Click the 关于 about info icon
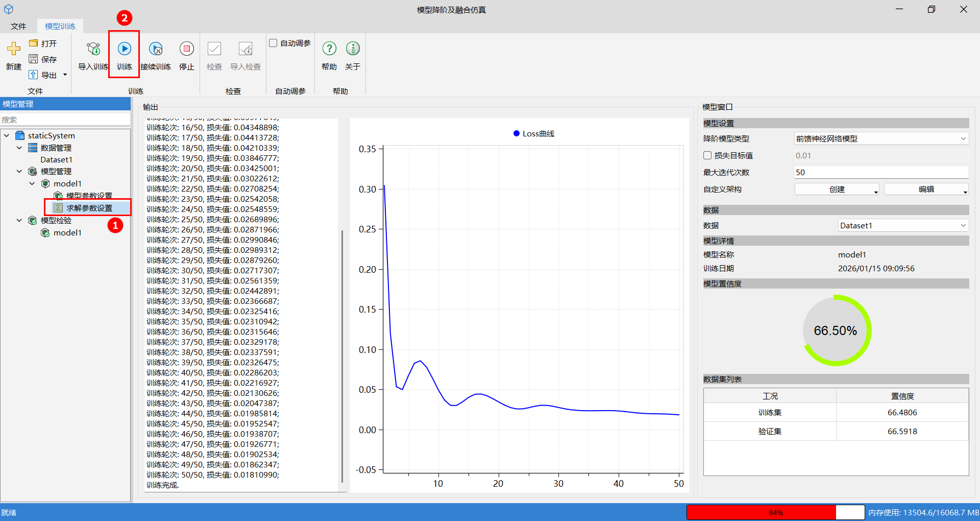This screenshot has height=521, width=980. coord(353,49)
